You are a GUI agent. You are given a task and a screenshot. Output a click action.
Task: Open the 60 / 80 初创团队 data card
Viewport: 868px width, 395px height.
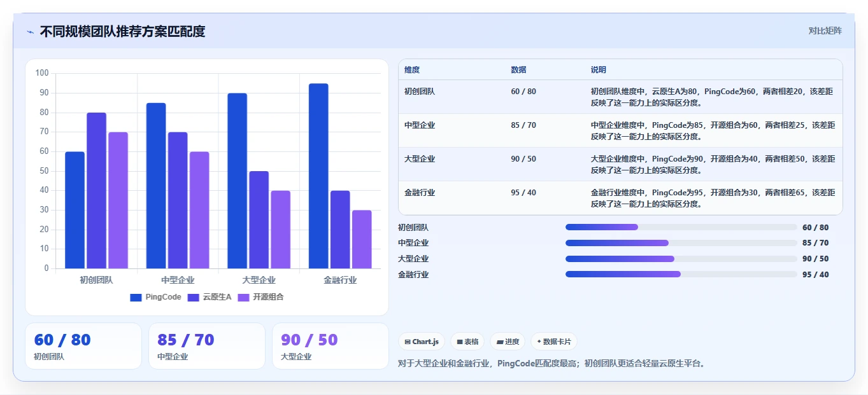(x=83, y=346)
